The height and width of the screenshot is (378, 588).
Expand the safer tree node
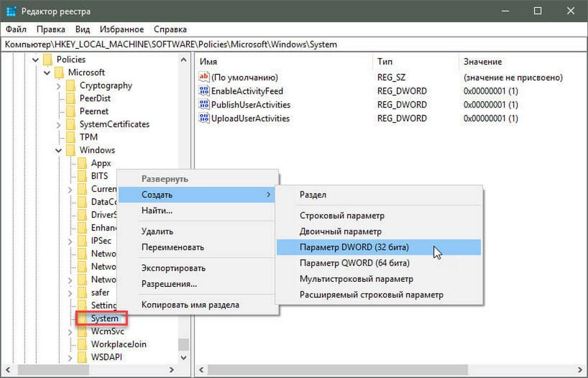click(x=71, y=292)
